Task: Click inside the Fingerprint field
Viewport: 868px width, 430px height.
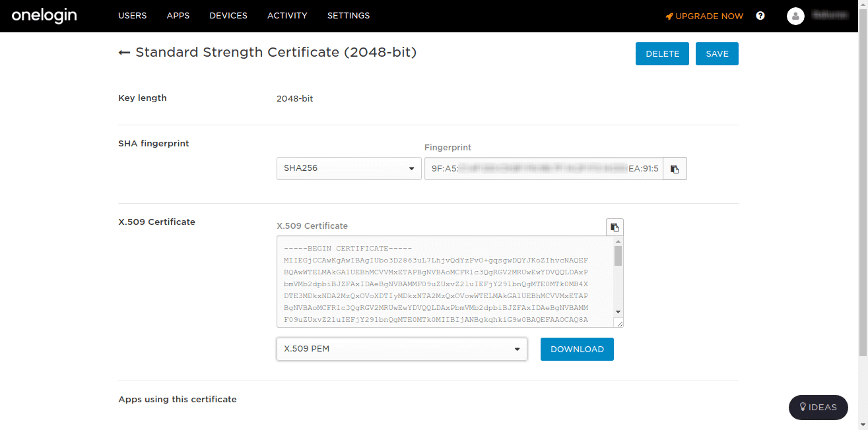Action: [x=543, y=169]
